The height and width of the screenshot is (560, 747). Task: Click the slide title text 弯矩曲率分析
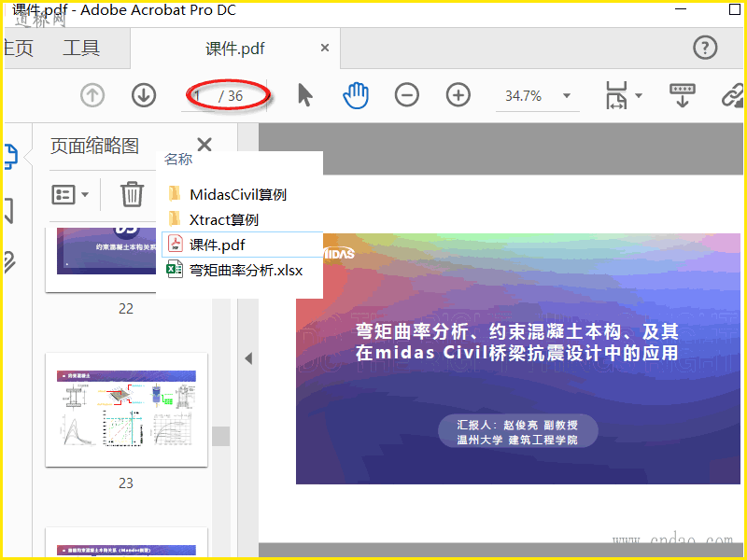(412, 331)
